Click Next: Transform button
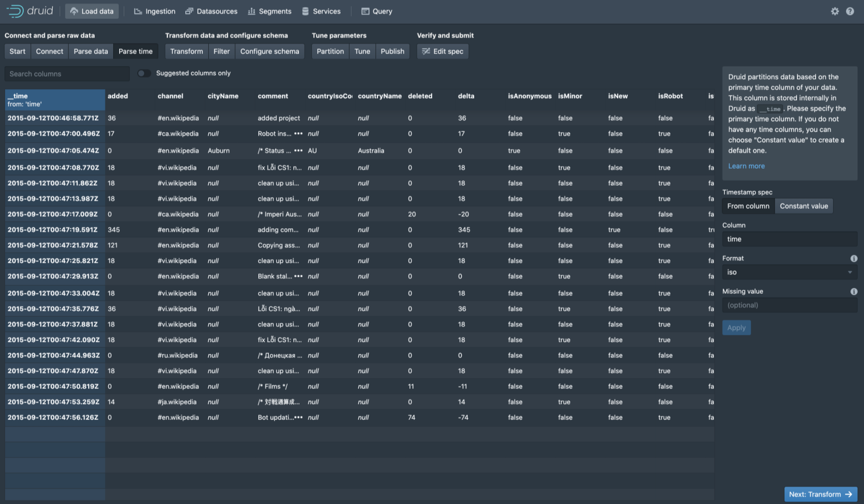 (821, 494)
